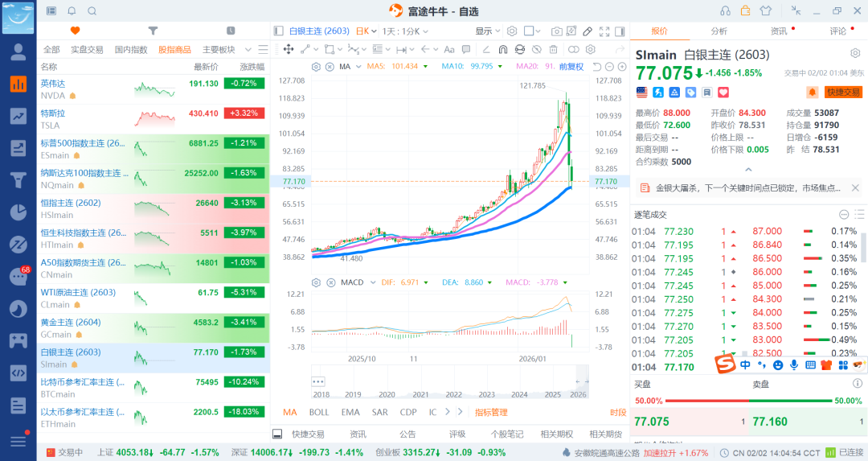The height and width of the screenshot is (461, 868).
Task: Open messages sidebar icon with 68 badge
Action: tap(18, 276)
